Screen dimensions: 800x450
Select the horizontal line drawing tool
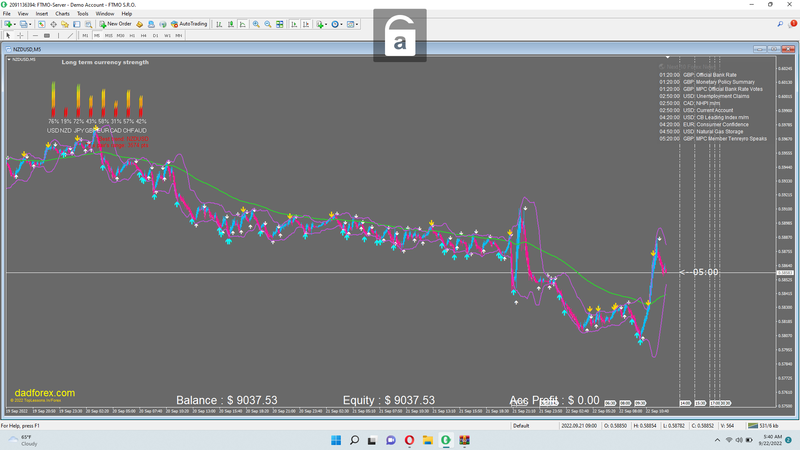click(35, 35)
